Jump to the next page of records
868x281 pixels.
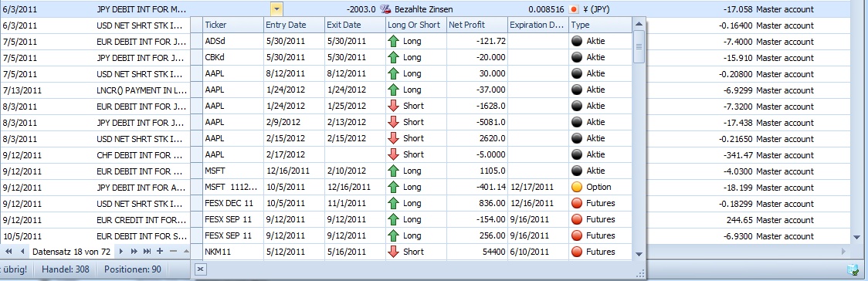click(134, 251)
